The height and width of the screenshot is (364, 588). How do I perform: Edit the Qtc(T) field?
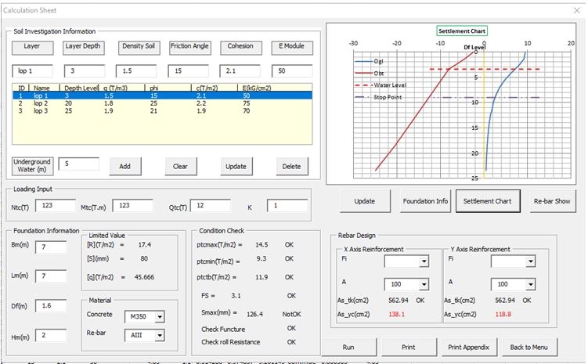211,205
